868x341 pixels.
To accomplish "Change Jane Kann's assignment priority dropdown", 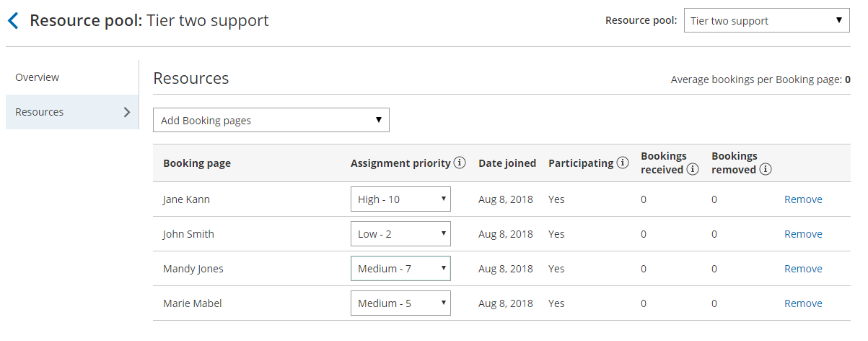I will 400,199.
